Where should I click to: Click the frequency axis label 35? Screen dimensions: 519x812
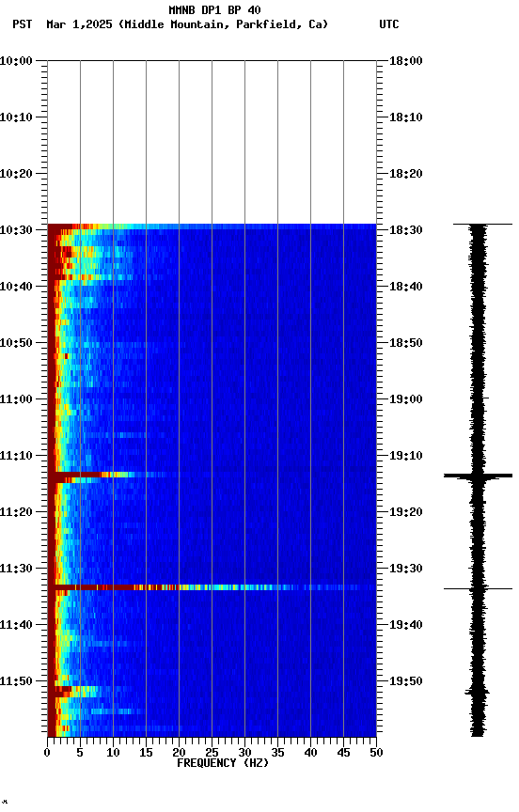click(277, 753)
